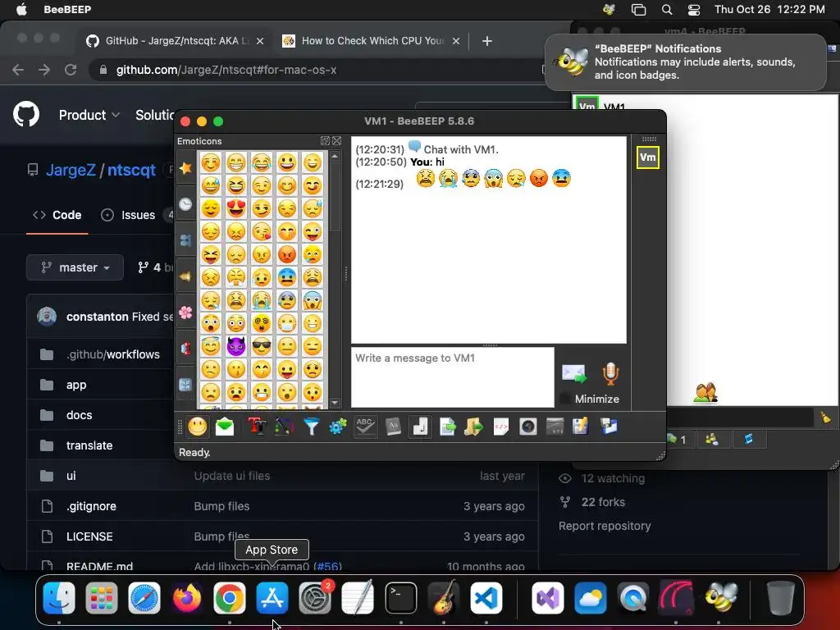The width and height of the screenshot is (840, 630).
Task: Open the translate folder
Action: point(89,445)
